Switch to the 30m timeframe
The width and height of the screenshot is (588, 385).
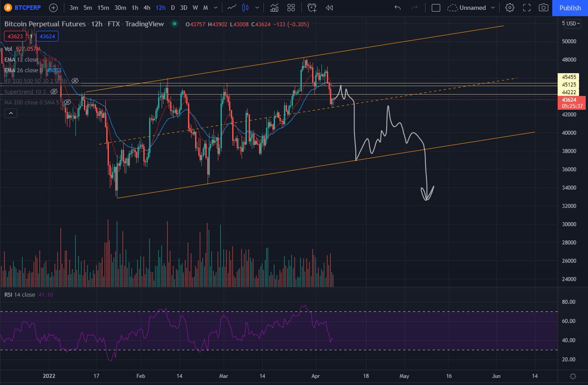[120, 8]
